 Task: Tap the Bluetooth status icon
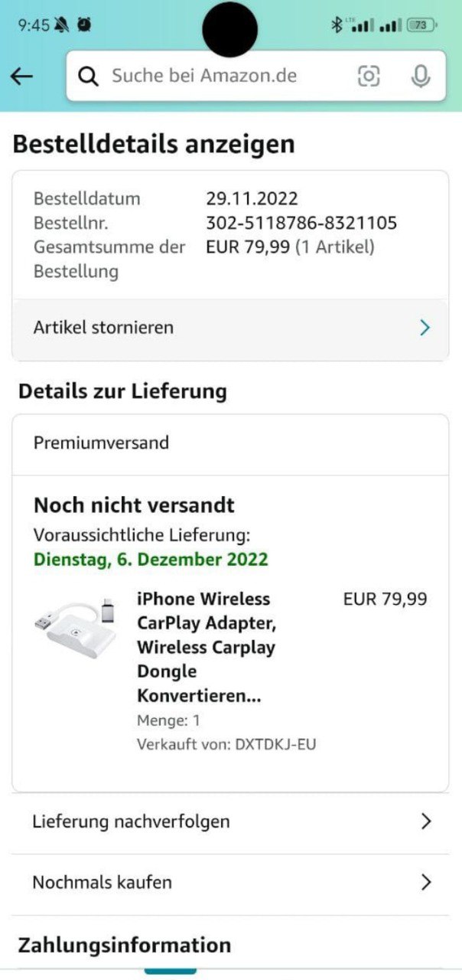(336, 25)
